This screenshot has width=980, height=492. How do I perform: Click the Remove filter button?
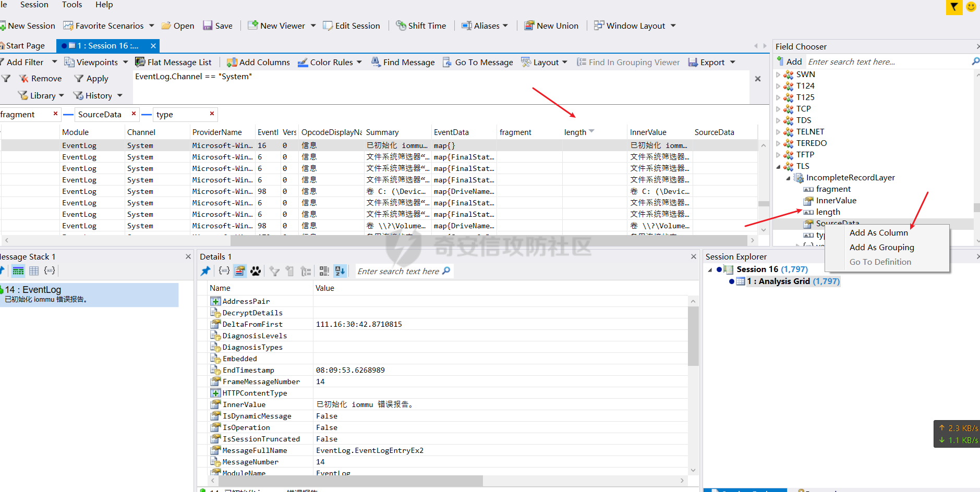(41, 79)
